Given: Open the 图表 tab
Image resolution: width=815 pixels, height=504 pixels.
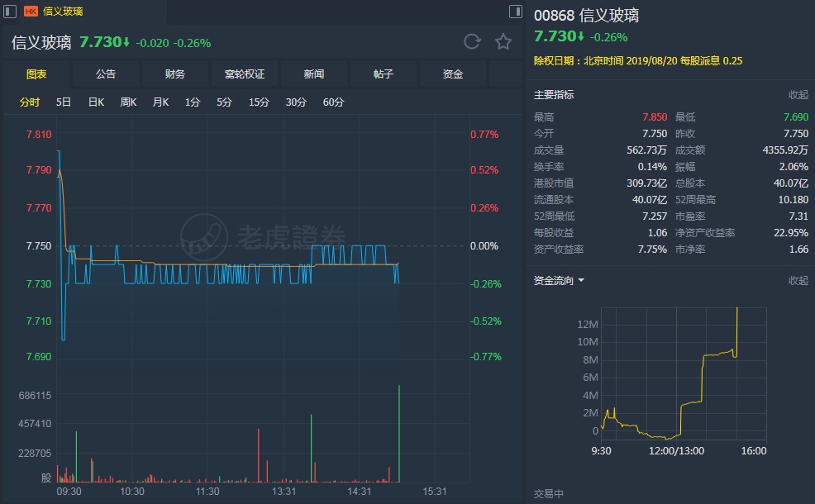Looking at the screenshot, I should [36, 74].
